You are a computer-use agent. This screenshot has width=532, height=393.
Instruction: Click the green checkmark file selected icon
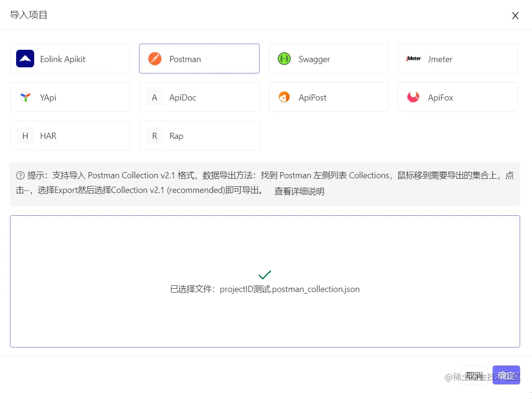click(x=265, y=274)
